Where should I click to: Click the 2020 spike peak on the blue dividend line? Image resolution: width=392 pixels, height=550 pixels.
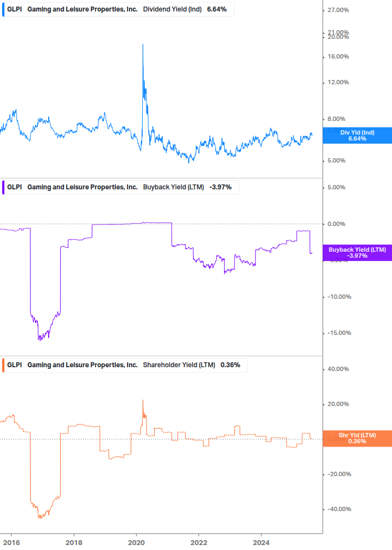tap(143, 44)
